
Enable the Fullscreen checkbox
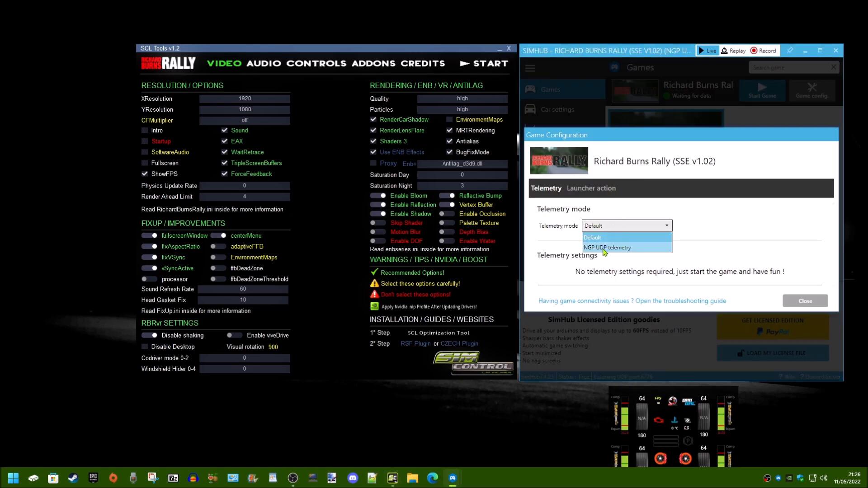pyautogui.click(x=145, y=163)
